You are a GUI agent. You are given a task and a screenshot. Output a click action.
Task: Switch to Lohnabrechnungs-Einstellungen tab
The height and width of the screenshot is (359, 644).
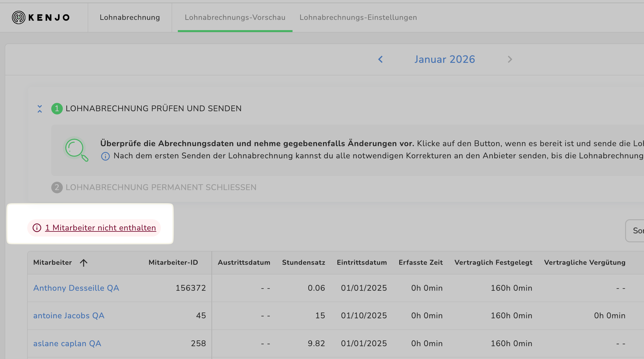pyautogui.click(x=358, y=17)
